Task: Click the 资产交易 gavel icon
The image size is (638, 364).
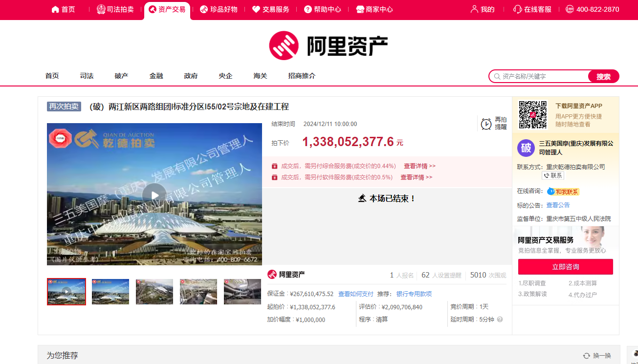Action: 153,9
